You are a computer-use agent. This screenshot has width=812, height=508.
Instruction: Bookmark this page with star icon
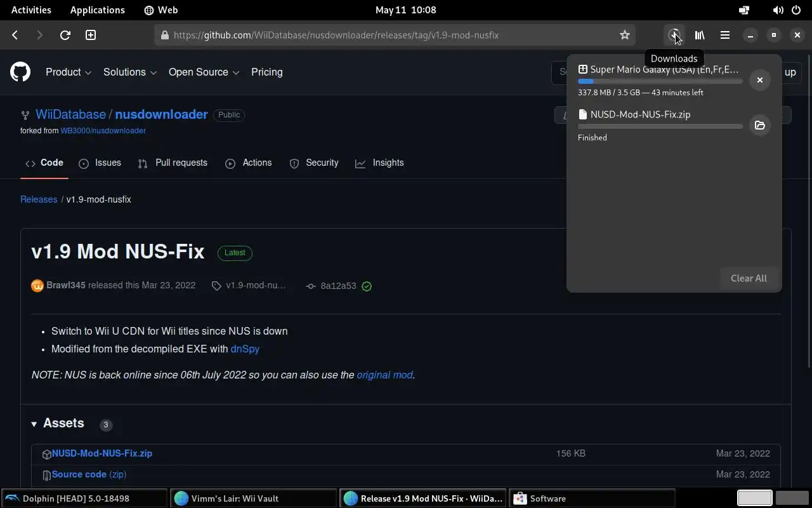pos(625,35)
